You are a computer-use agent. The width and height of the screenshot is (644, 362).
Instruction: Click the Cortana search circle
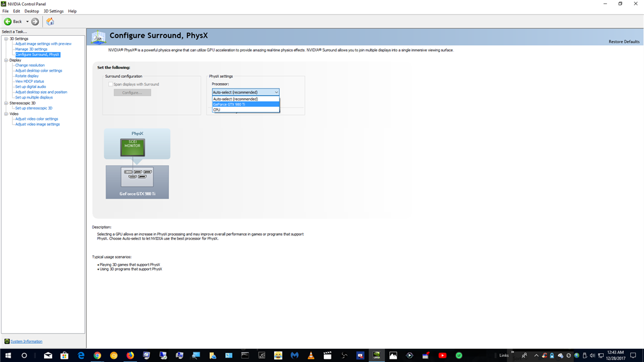(x=25, y=356)
